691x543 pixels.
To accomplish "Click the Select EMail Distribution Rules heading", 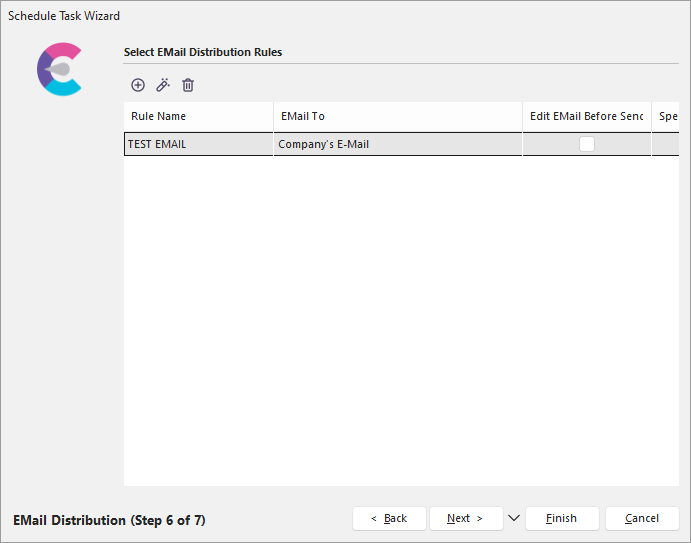I will (203, 52).
